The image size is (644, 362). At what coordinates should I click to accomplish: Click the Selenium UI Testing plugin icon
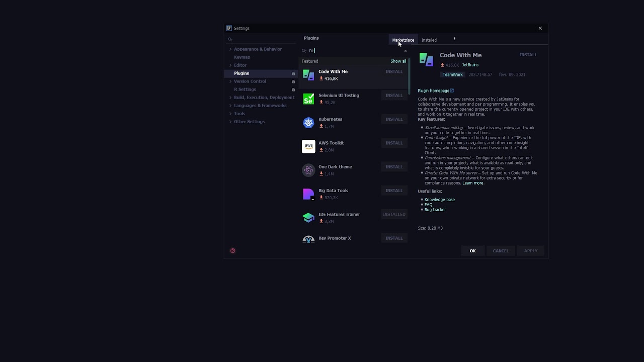point(308,99)
